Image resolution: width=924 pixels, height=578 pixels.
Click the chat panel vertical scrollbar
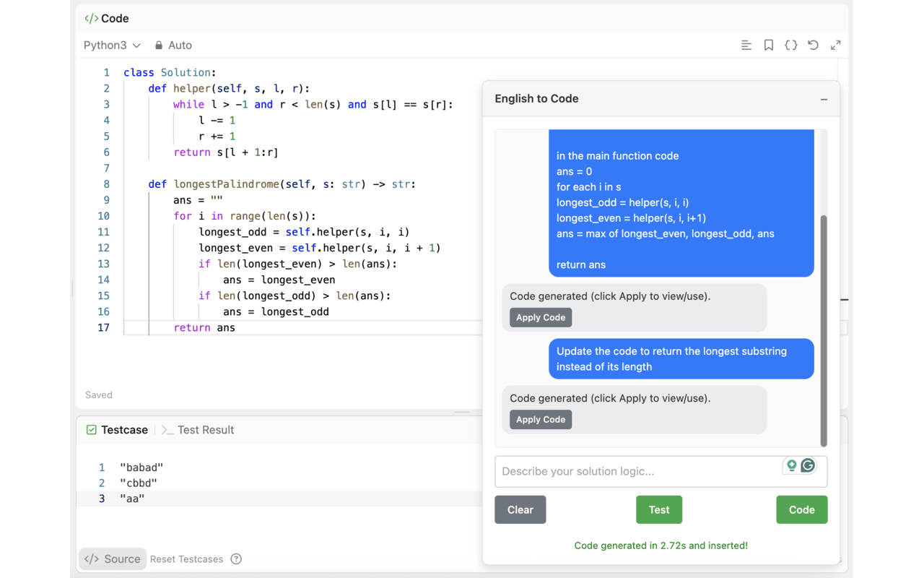coord(824,329)
